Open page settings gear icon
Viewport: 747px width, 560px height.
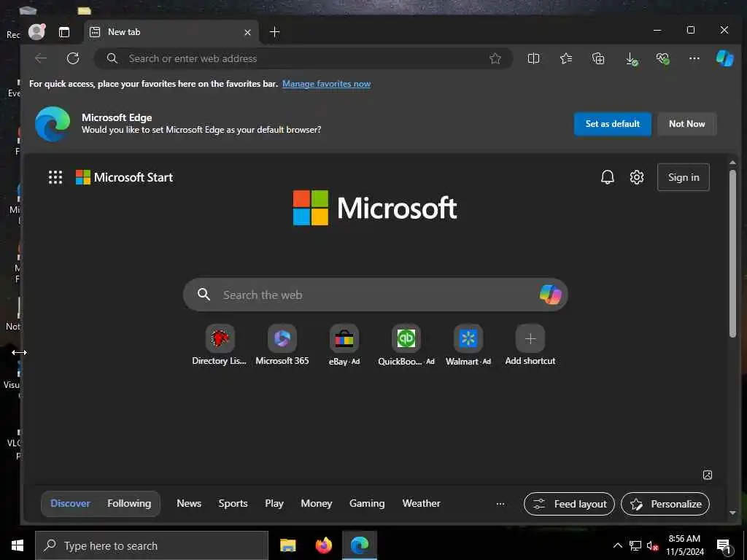click(636, 177)
